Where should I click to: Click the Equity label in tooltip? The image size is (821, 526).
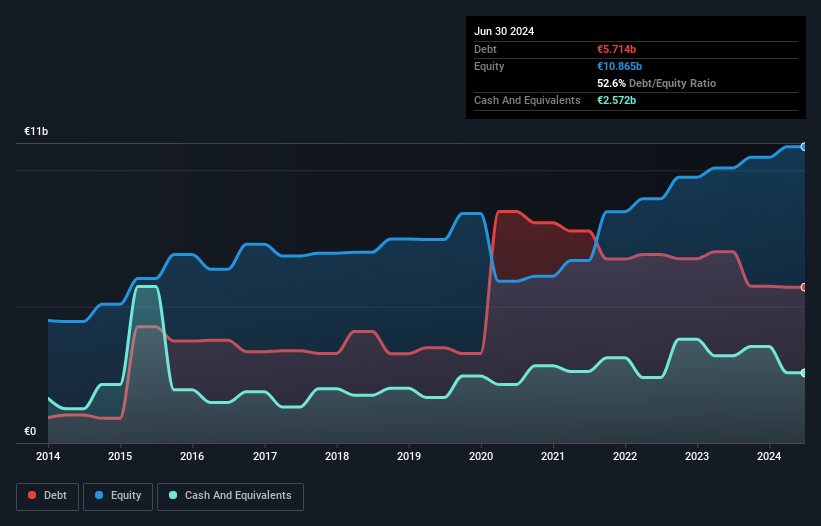pyautogui.click(x=489, y=66)
